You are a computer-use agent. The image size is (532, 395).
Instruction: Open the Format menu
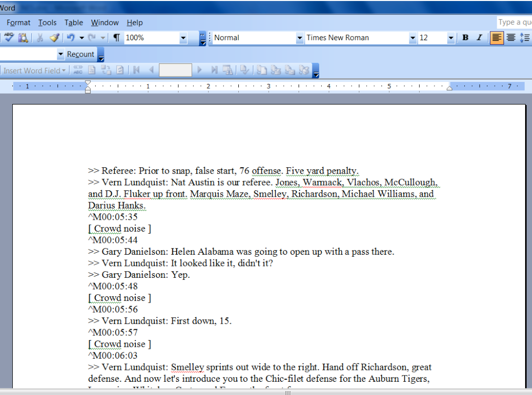[18, 23]
